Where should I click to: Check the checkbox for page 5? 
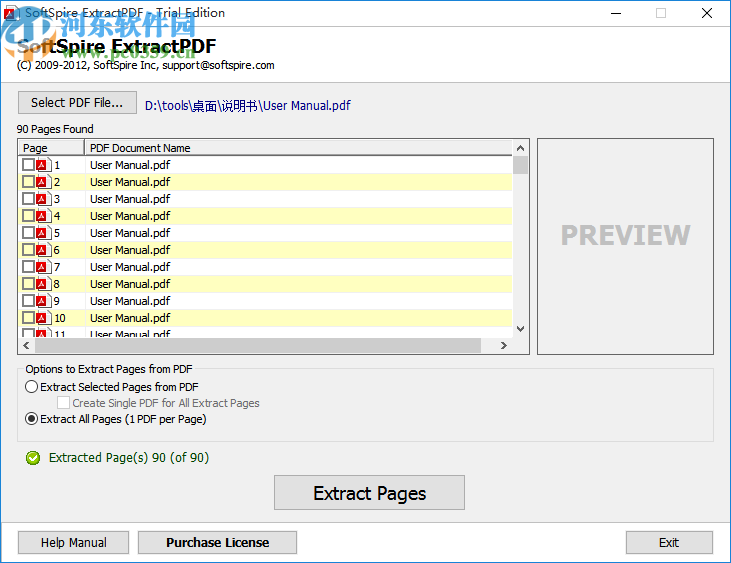(28, 233)
